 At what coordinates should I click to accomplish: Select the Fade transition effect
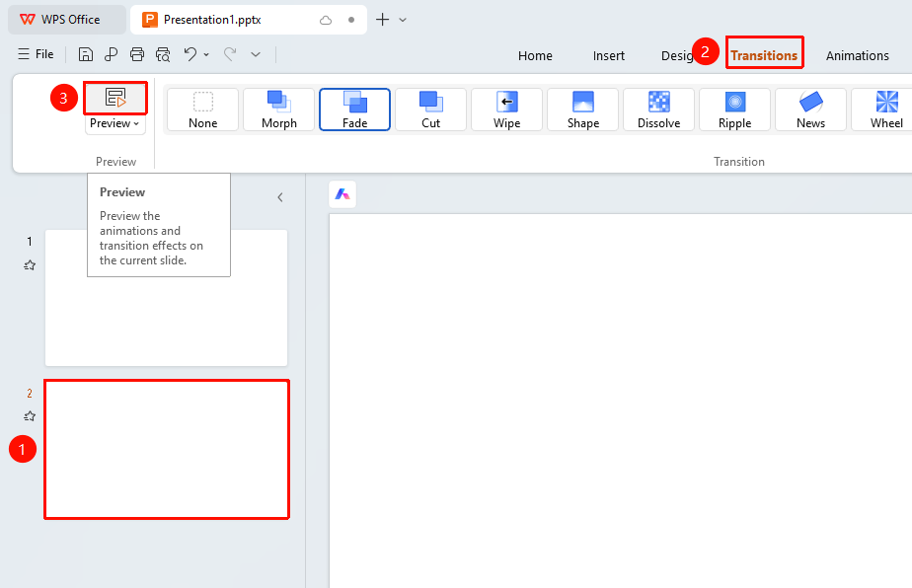click(x=354, y=110)
